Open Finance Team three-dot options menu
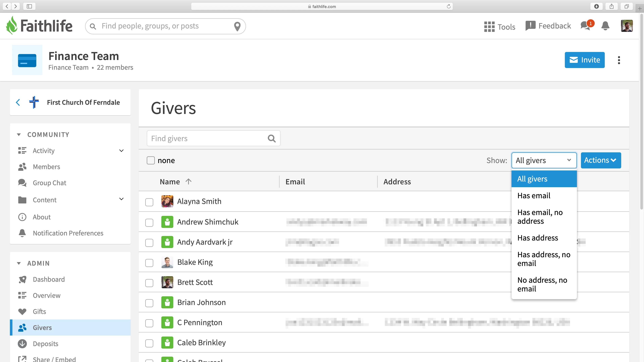This screenshot has width=644, height=362. click(619, 60)
